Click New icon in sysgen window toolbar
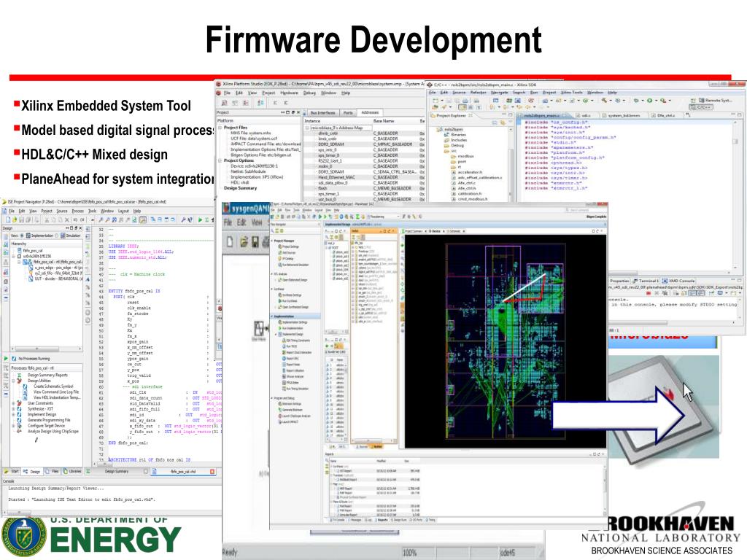The image size is (747, 560). [x=230, y=242]
